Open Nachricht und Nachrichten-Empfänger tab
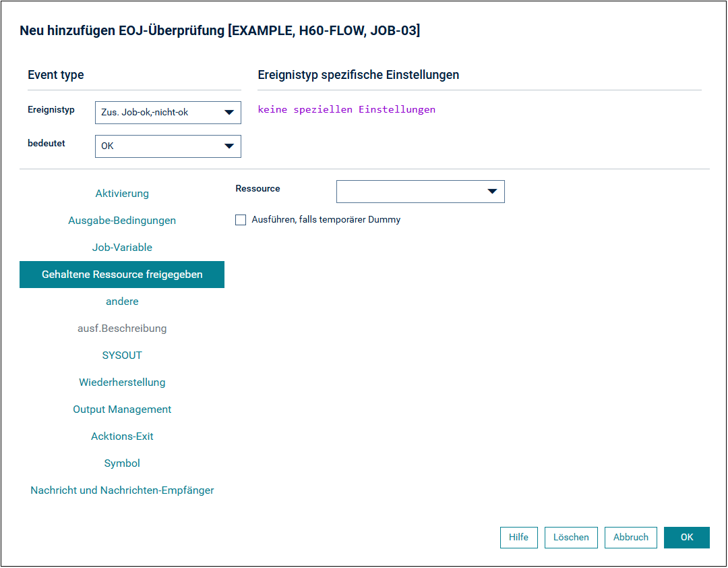 pyautogui.click(x=122, y=490)
